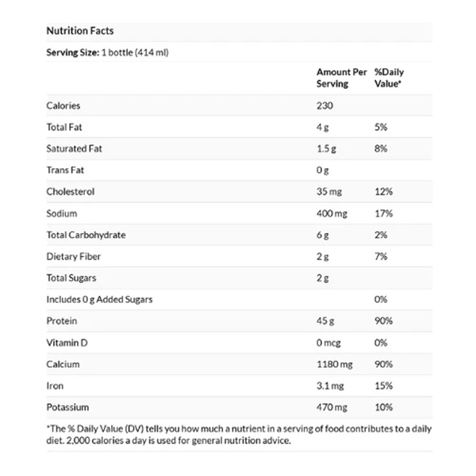This screenshot has height=476, width=476.
Task: Click the Sodium 400 mg value
Action: [332, 213]
